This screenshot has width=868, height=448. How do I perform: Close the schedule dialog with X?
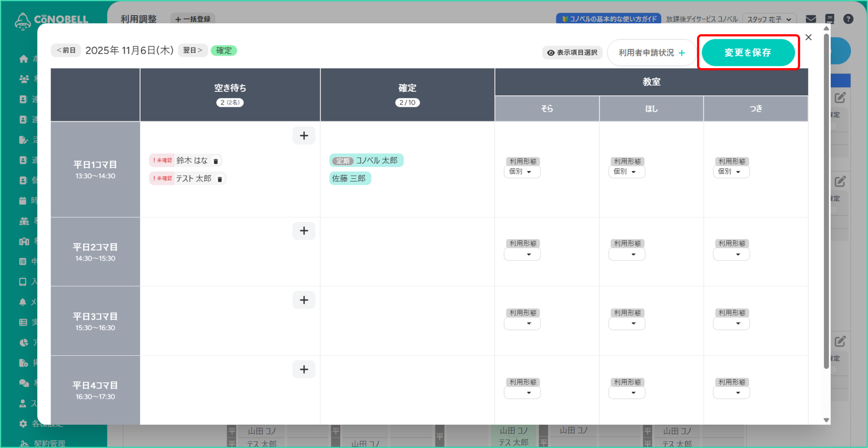click(x=809, y=37)
